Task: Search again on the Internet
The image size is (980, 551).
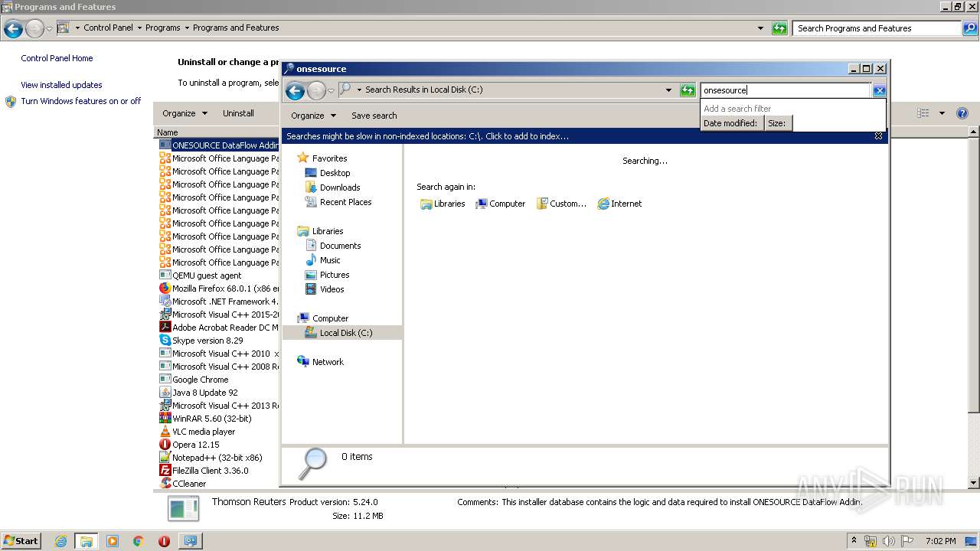Action: click(x=619, y=204)
